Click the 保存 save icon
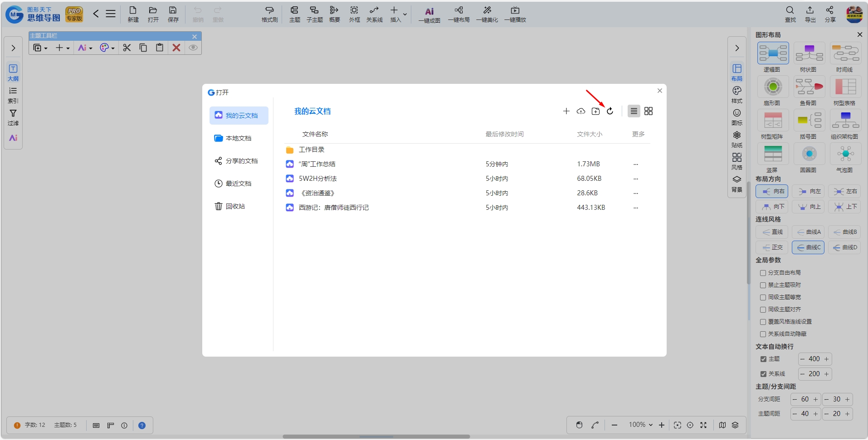The image size is (868, 440). [173, 14]
